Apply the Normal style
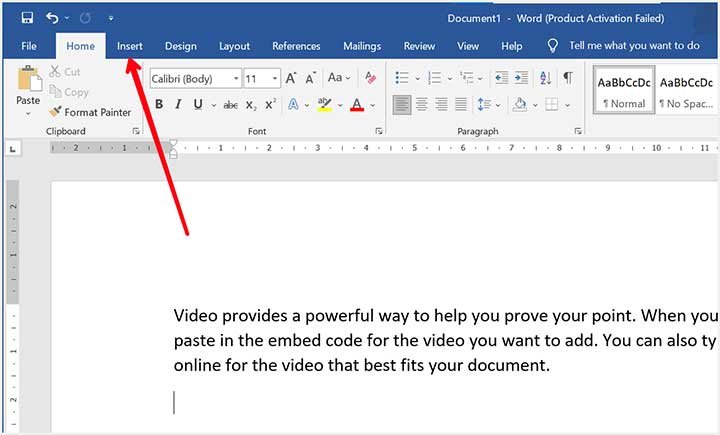The width and height of the screenshot is (720, 435). [624, 90]
